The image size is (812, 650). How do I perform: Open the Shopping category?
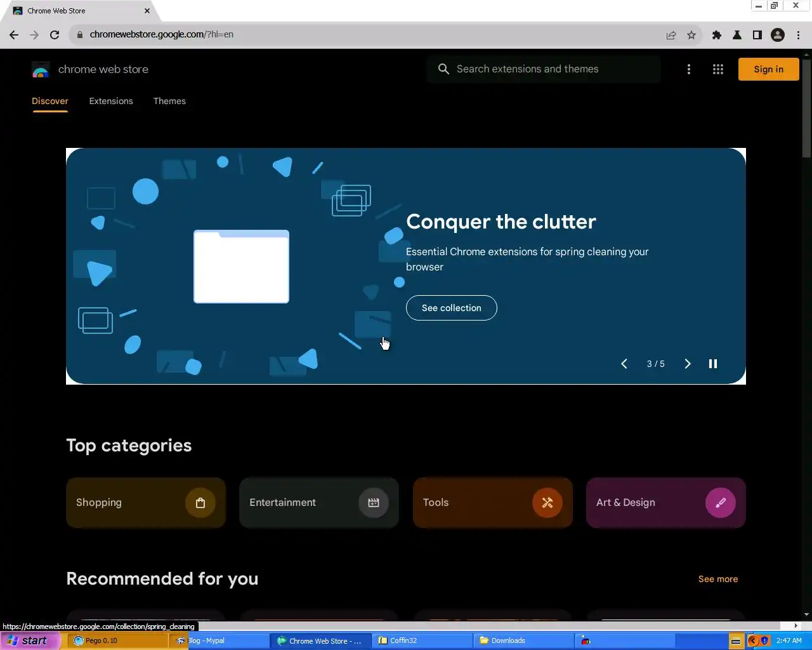click(146, 503)
